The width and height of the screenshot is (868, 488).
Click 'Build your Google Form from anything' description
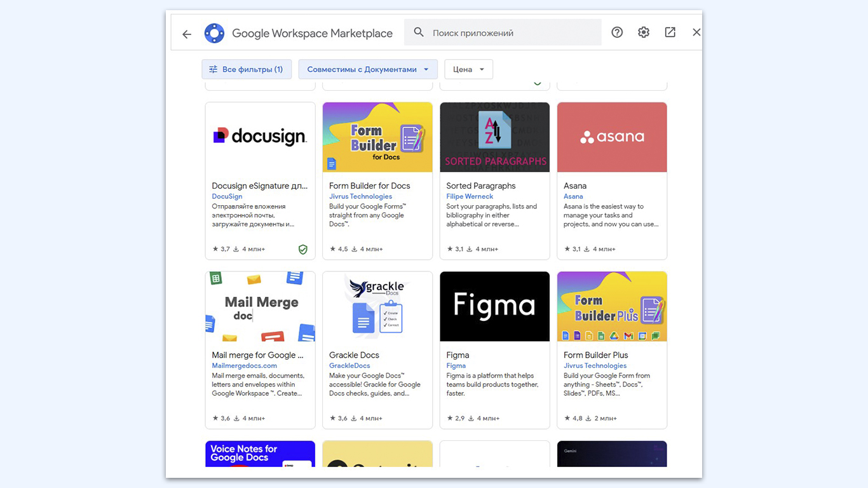[x=606, y=384]
